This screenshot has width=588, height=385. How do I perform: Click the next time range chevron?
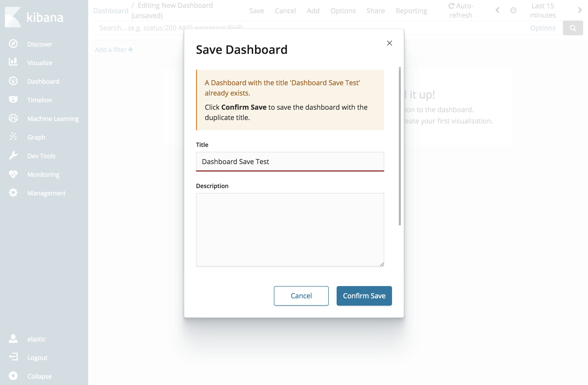[580, 10]
